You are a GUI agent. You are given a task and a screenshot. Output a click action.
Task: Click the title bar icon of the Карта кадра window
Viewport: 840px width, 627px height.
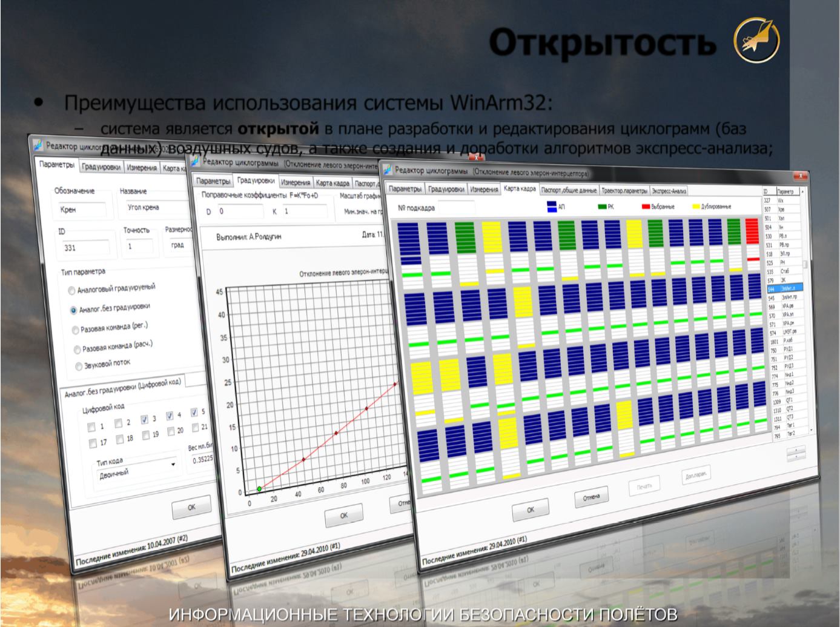coord(386,170)
